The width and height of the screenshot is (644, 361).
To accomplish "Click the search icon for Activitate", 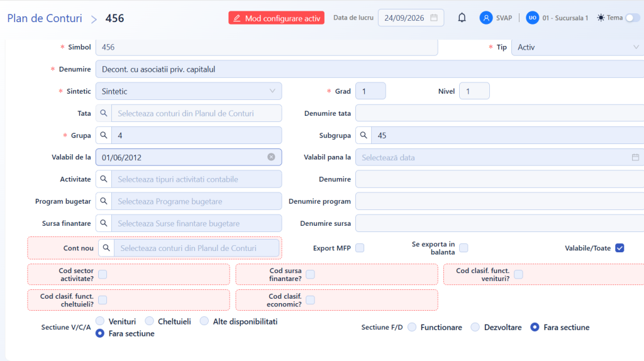I will pos(104,179).
